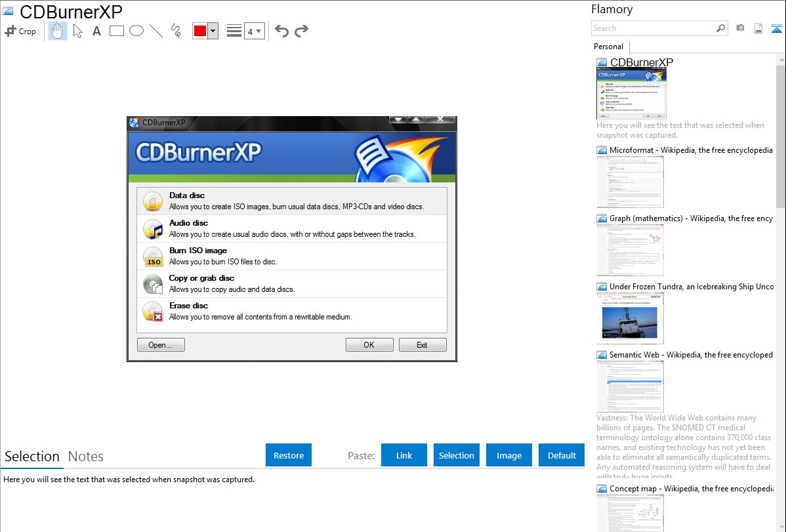Select the Audio disc option icon
786x532 pixels.
point(153,229)
